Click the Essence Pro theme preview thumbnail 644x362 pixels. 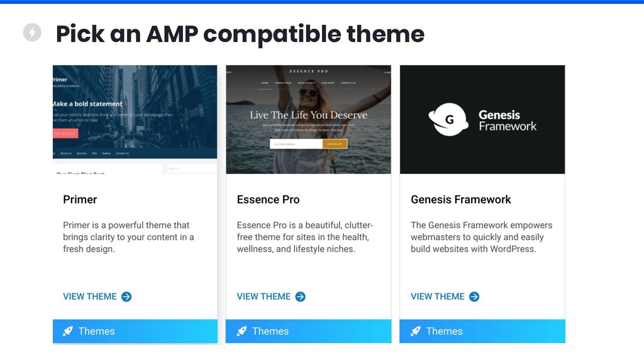tap(308, 119)
